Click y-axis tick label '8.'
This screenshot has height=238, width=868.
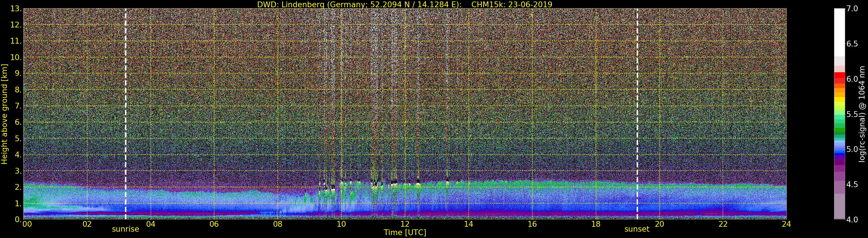click(x=18, y=90)
